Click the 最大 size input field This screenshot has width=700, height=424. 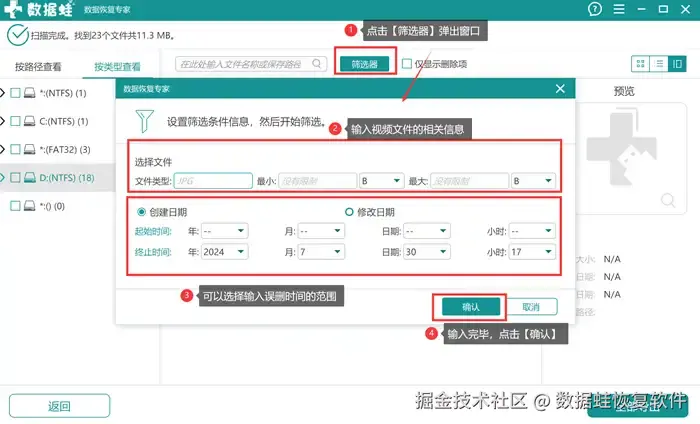pyautogui.click(x=469, y=181)
